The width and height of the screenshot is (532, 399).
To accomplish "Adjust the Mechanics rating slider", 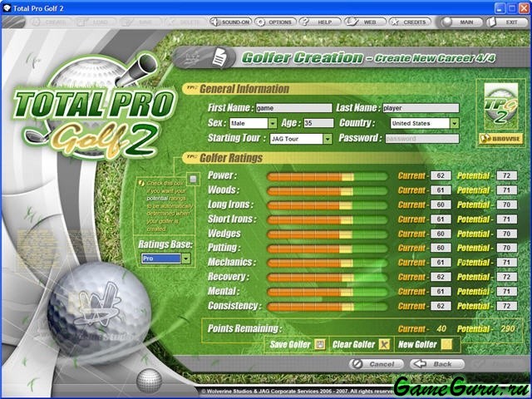I will point(327,263).
